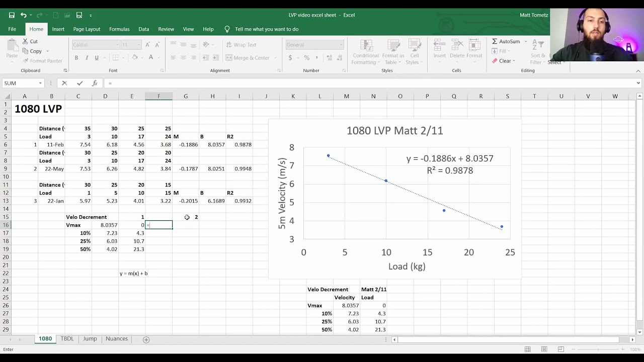
Task: Open Sort & Filter dropdown
Action: 538,52
